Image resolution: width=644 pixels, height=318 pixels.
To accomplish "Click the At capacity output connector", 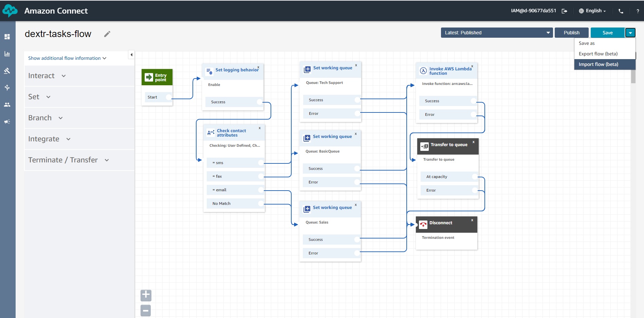I will pyautogui.click(x=475, y=177).
